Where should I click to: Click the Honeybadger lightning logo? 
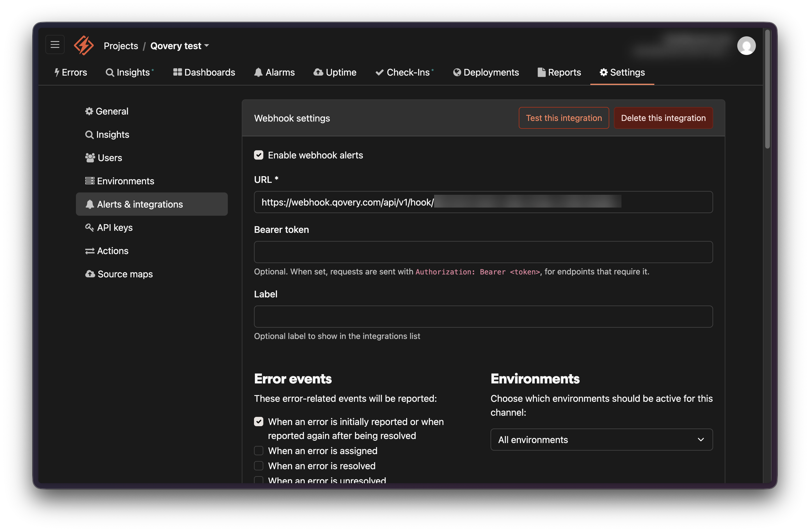pos(84,45)
